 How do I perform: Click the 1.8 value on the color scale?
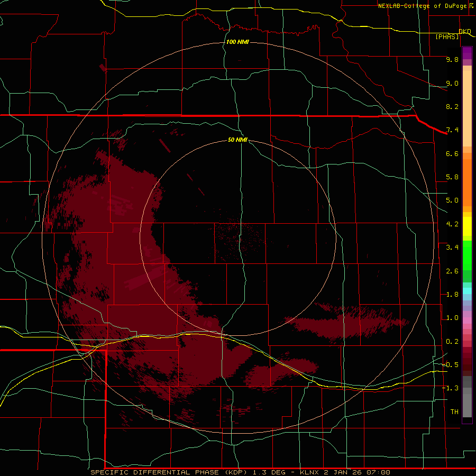click(452, 295)
